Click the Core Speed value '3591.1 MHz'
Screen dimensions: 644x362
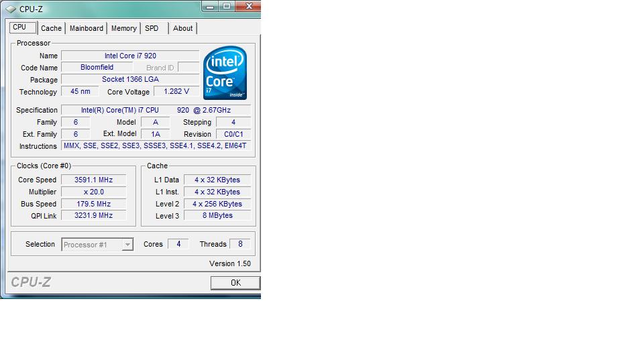[94, 180]
